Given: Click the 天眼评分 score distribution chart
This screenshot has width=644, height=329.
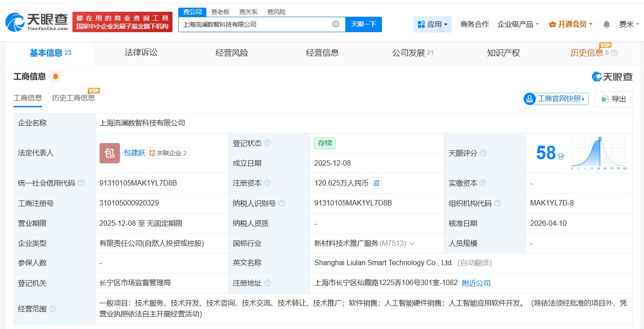Looking at the screenshot, I should tap(598, 153).
